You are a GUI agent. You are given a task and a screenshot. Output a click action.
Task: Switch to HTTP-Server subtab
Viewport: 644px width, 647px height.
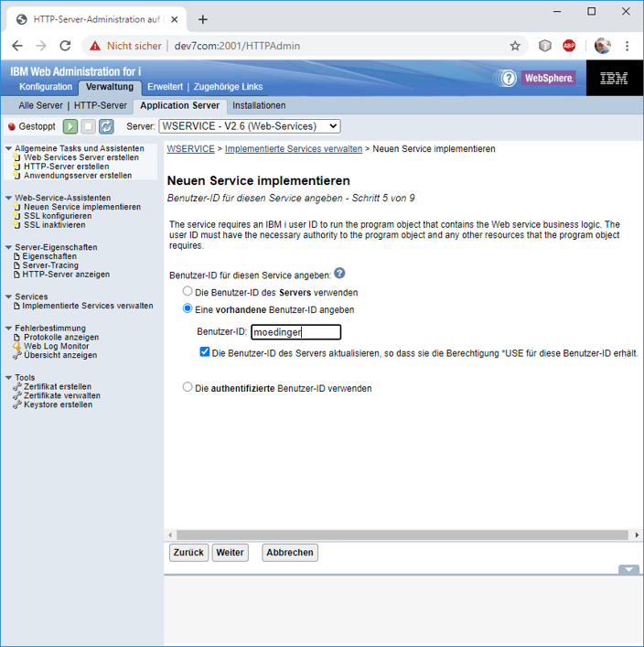(101, 105)
